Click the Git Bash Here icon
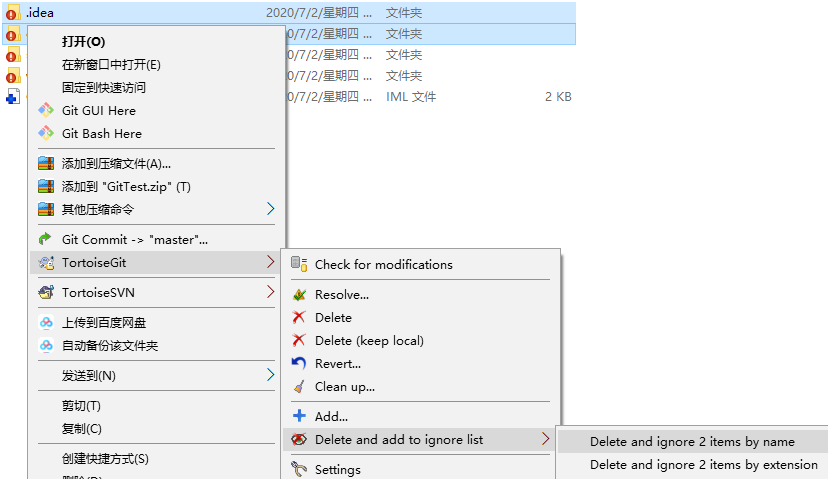This screenshot has height=479, width=828. [46, 133]
